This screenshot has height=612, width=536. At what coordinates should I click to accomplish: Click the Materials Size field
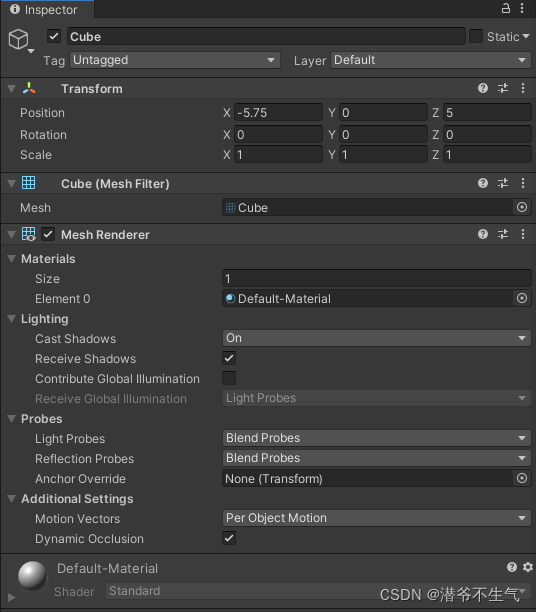(377, 279)
